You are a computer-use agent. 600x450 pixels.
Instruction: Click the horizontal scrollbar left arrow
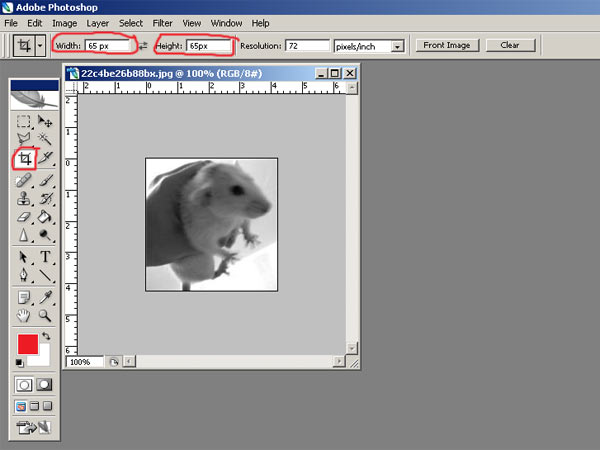coord(129,361)
